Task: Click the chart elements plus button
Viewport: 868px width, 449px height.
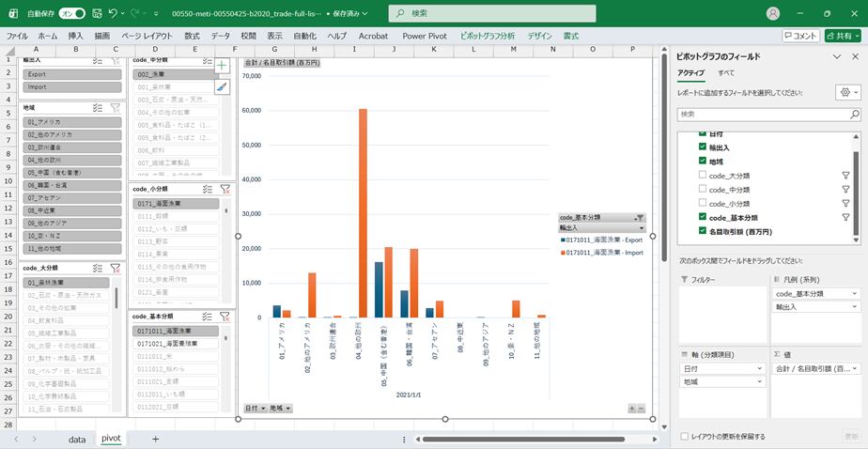Action: tap(222, 66)
